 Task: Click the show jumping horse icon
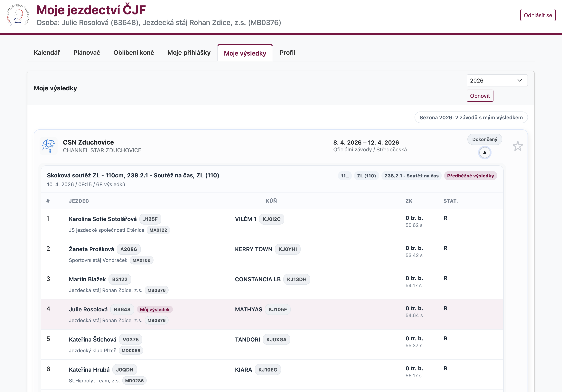(49, 146)
